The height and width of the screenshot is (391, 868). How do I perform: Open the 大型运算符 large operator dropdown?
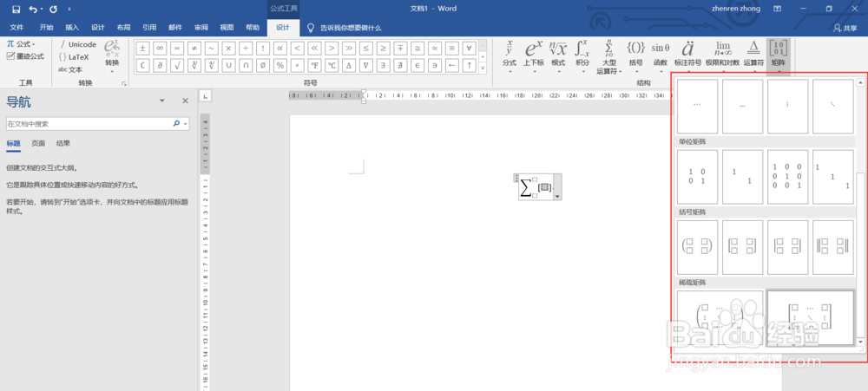[609, 56]
